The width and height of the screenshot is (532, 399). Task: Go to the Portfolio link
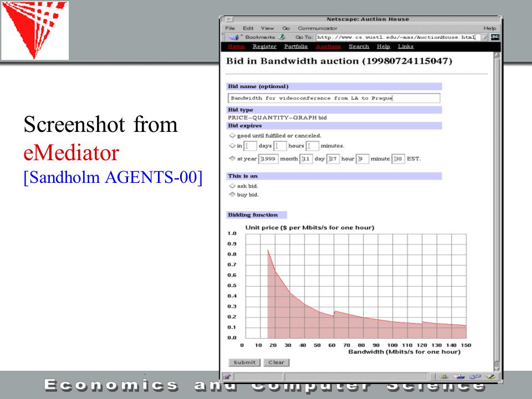click(296, 47)
